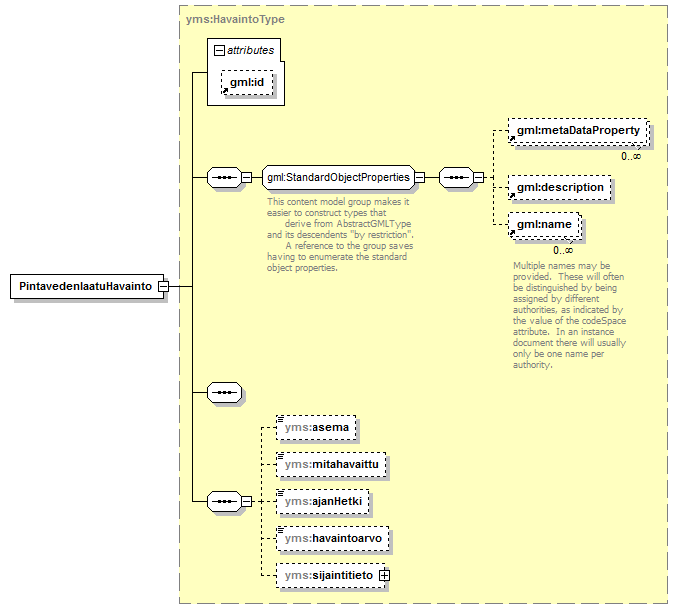Click the yms:HavaintoType label
The width and height of the screenshot is (678, 609).
click(x=235, y=19)
